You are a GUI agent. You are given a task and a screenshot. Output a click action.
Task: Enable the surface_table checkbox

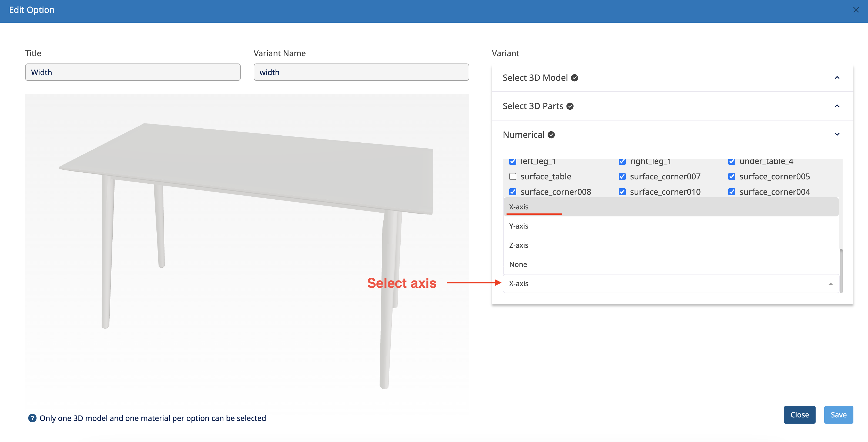(512, 176)
